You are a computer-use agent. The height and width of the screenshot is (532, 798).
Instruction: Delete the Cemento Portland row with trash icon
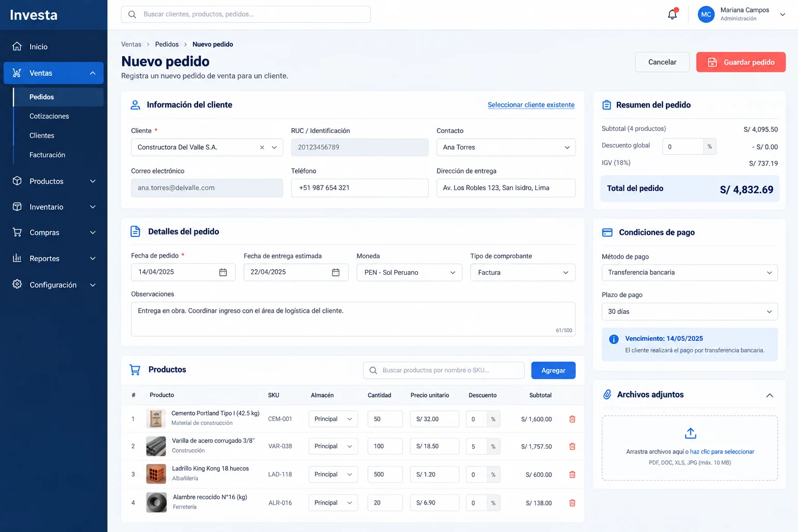[572, 419]
